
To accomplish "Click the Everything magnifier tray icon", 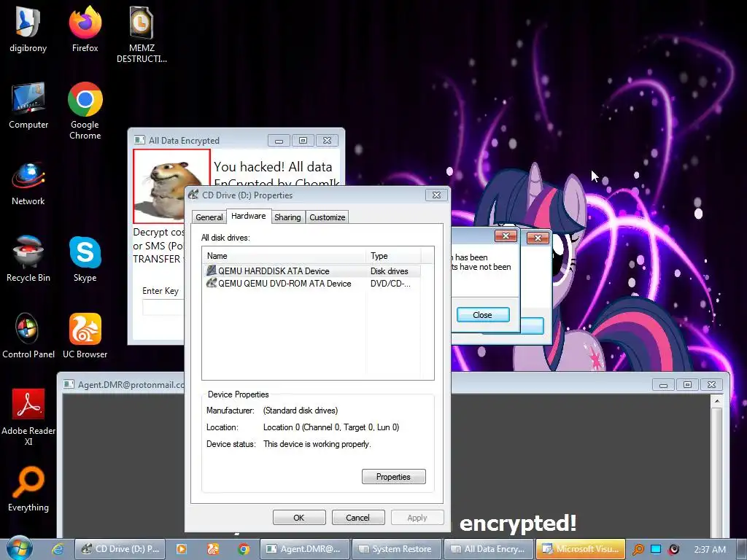I will pos(638,550).
